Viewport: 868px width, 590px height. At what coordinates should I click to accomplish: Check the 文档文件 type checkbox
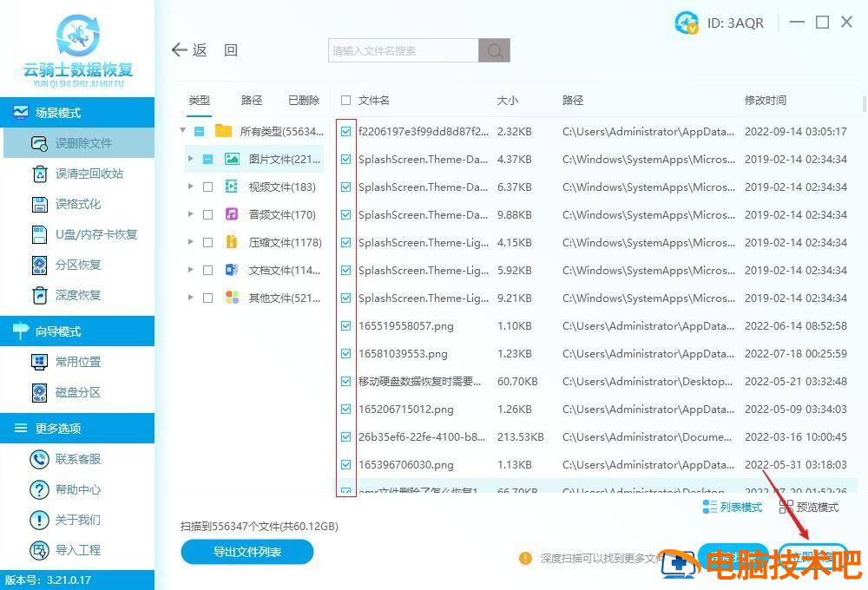click(x=208, y=270)
